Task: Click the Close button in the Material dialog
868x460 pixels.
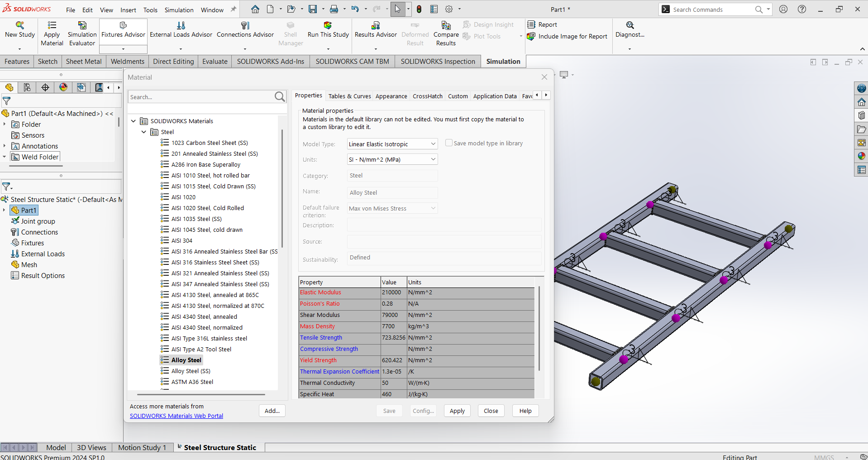Action: (491, 411)
